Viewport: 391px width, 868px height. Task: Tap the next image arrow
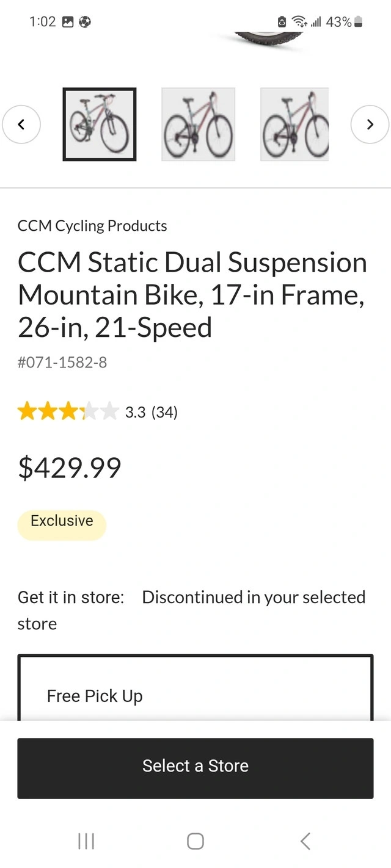point(370,125)
